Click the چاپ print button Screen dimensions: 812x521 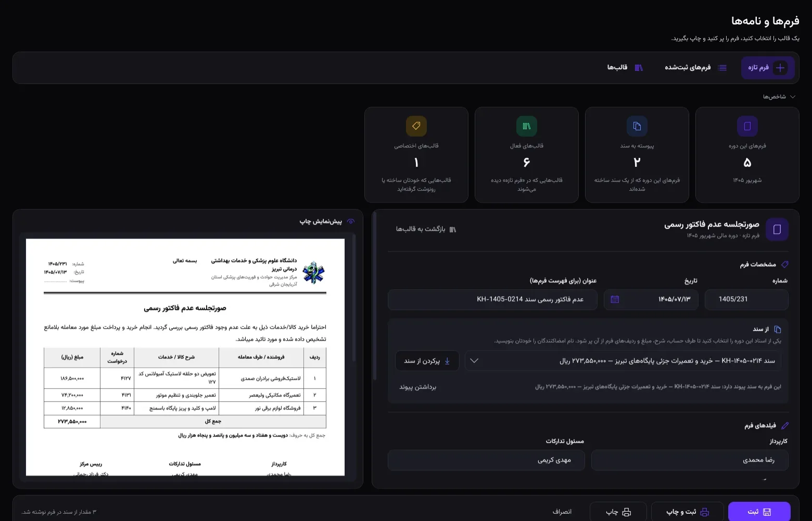(x=618, y=512)
